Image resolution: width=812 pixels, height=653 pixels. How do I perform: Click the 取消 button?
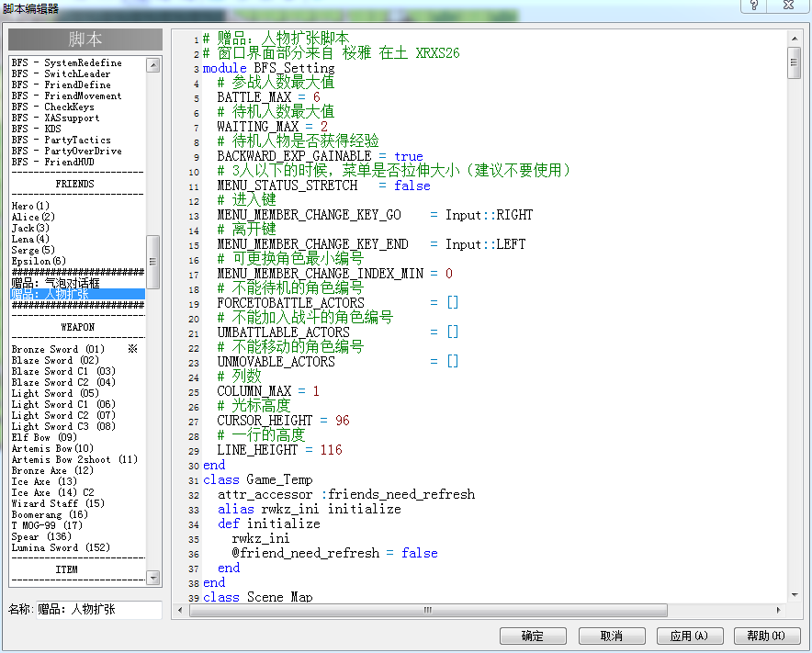point(612,636)
